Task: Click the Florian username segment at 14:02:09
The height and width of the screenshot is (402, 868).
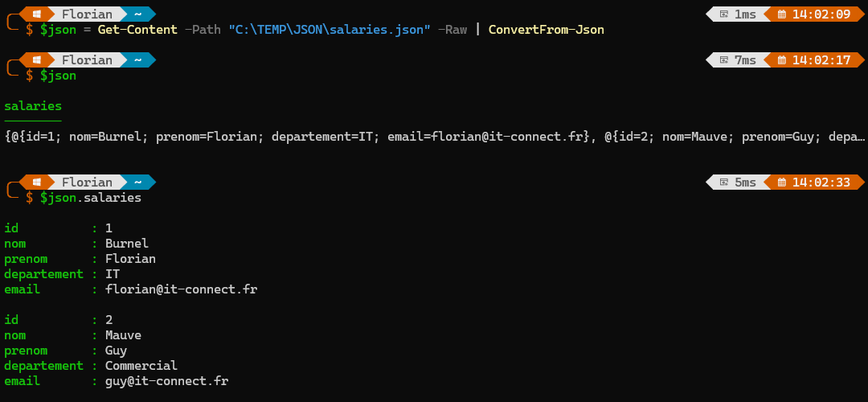Action: (87, 14)
